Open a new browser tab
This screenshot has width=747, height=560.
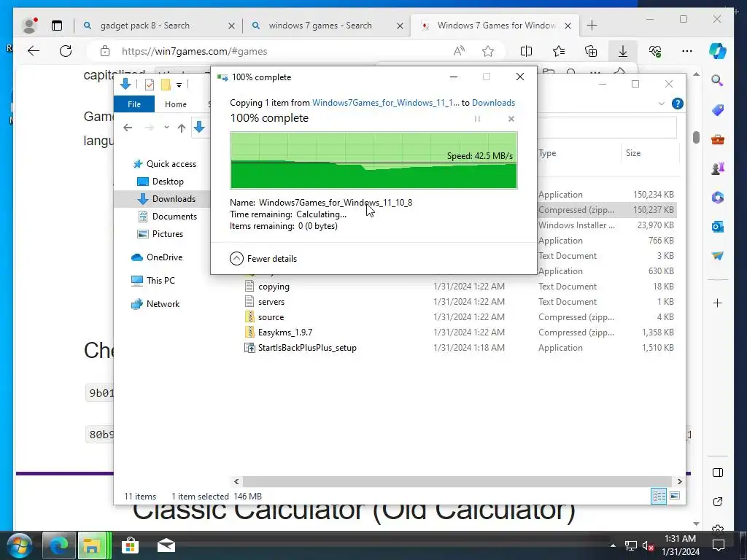pos(592,26)
